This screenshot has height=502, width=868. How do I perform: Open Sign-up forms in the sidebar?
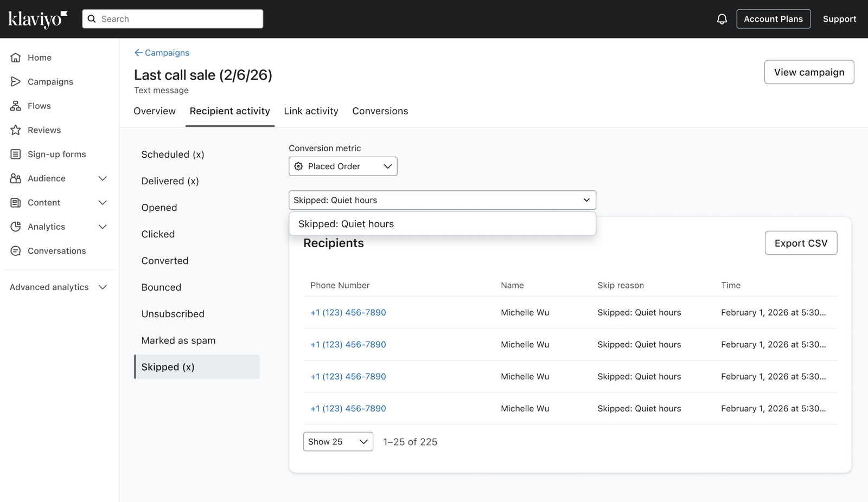[56, 154]
